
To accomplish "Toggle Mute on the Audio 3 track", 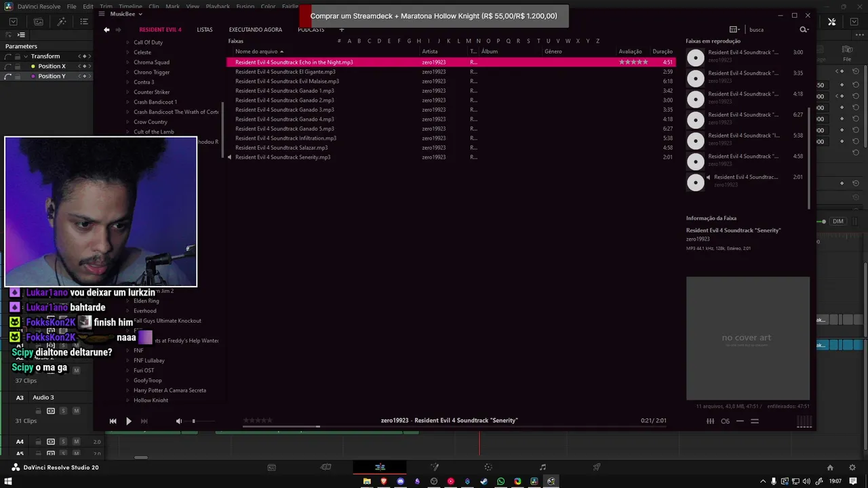I will pos(76,411).
